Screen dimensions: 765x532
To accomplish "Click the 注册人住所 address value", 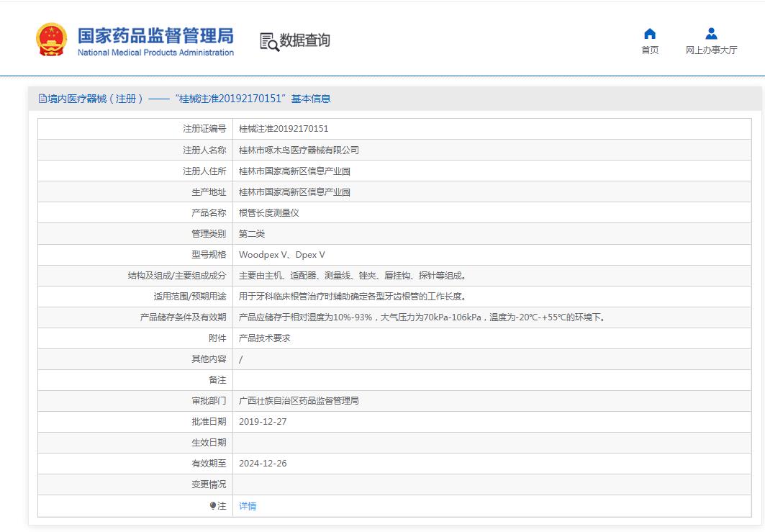I will 294,171.
